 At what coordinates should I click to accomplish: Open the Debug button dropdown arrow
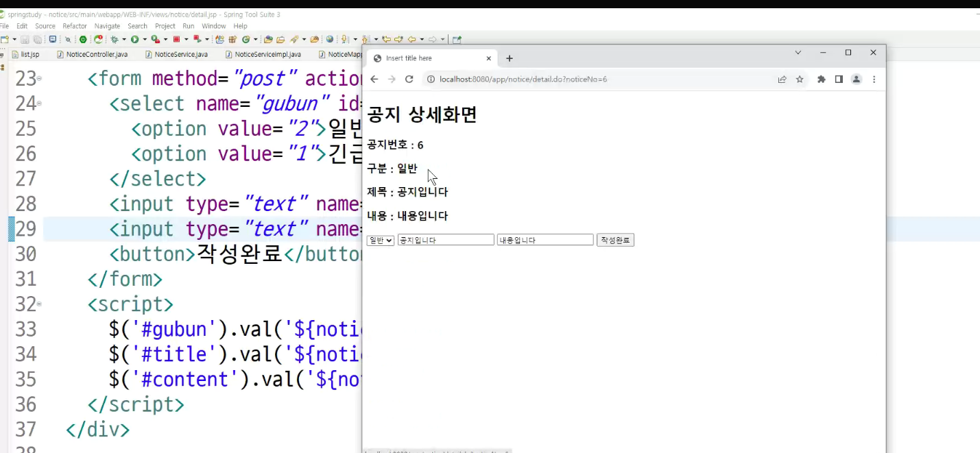click(x=124, y=39)
